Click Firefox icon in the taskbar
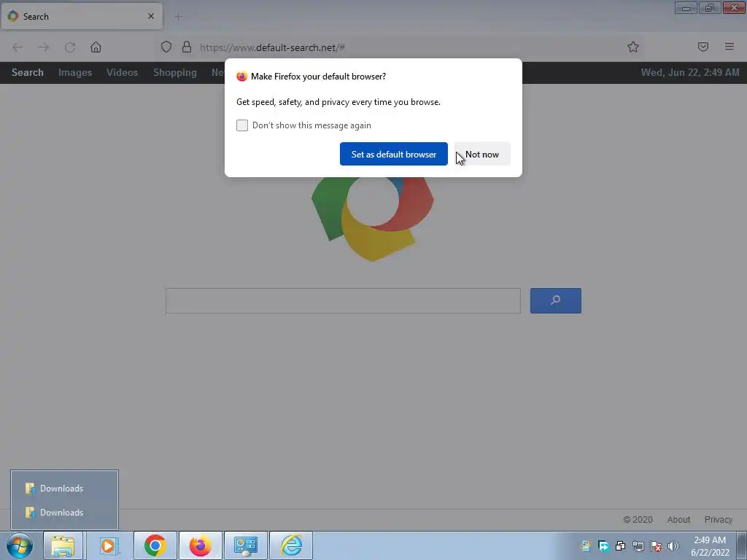 (201, 545)
